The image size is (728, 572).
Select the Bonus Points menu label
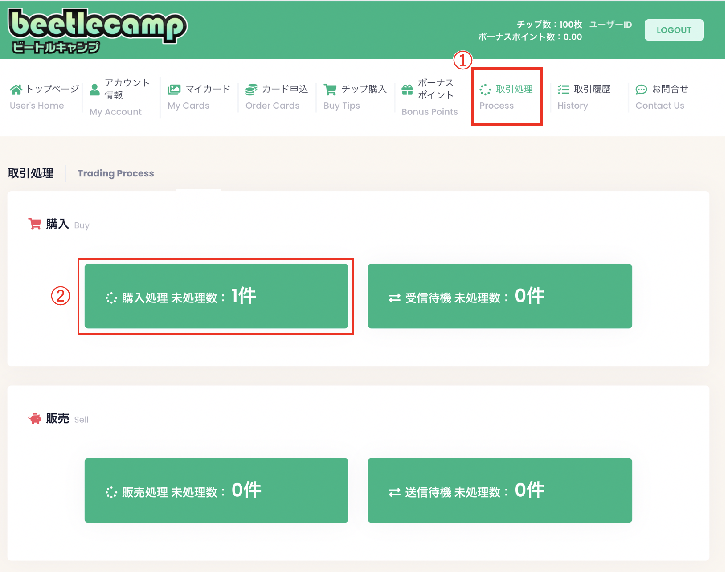pos(429,112)
